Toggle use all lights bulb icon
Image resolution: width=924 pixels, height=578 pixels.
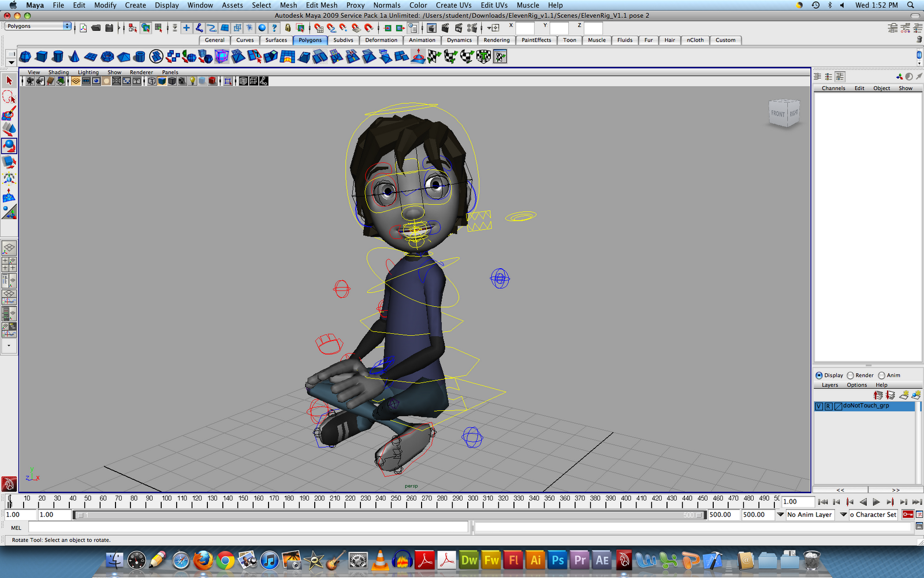point(193,81)
